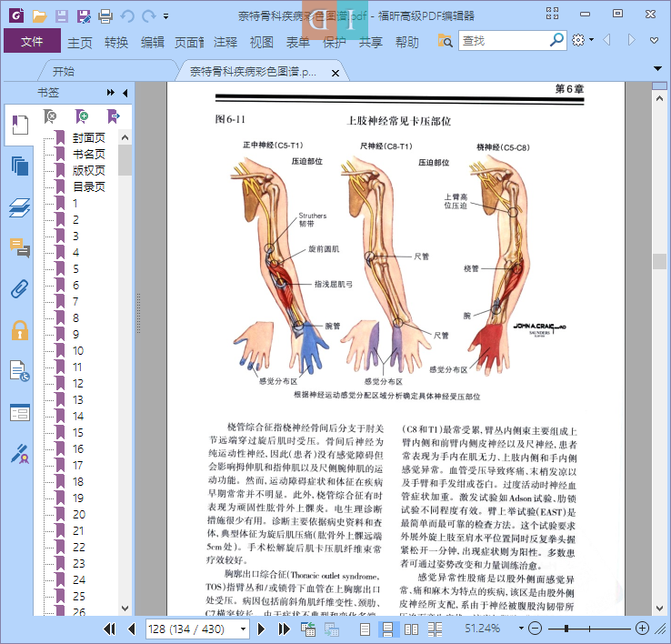Screen dimensions: 671x644
Task: Open the 表单 ribbon tab
Action: (x=298, y=43)
